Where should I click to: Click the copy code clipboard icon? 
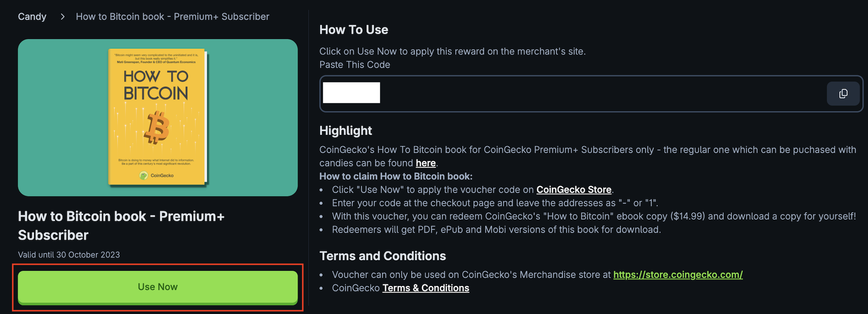coord(843,94)
